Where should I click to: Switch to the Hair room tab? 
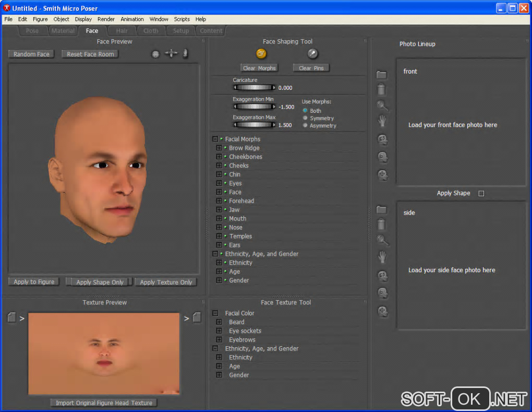tap(122, 31)
